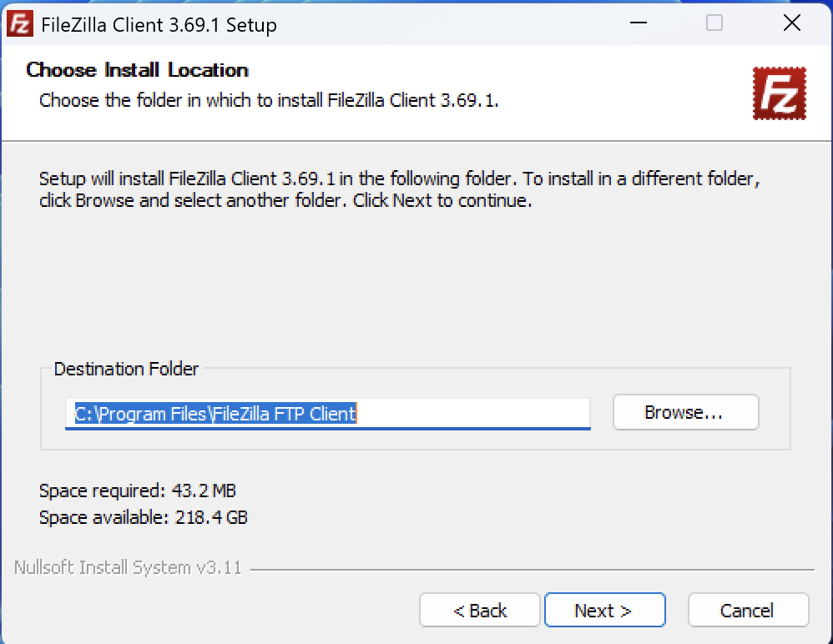Click the "Space available: 218.4 GB" text
The image size is (833, 644).
144,517
